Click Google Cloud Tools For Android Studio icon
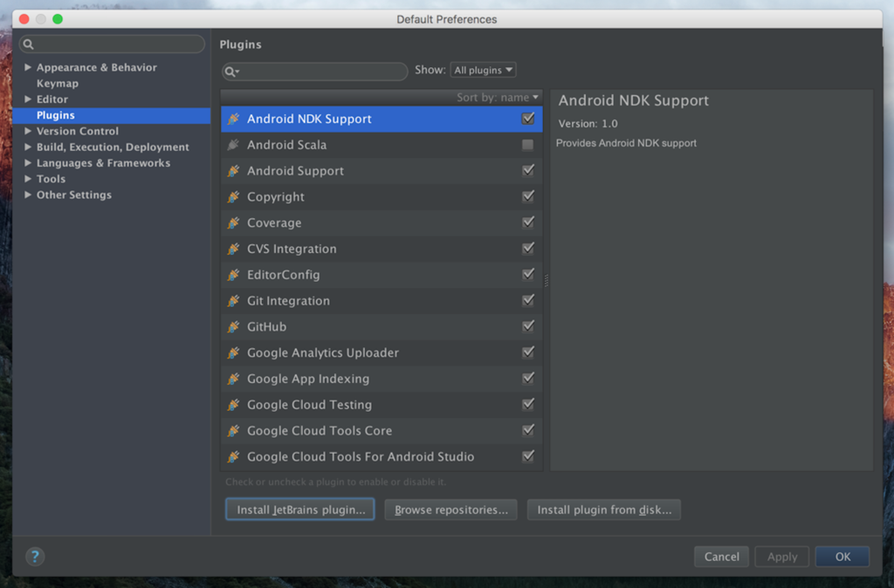This screenshot has width=894, height=588. click(233, 457)
